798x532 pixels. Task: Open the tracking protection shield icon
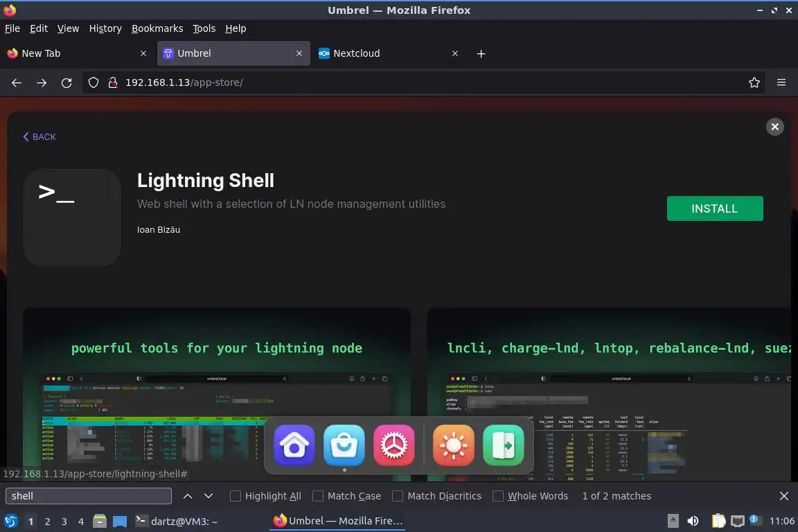click(x=93, y=82)
